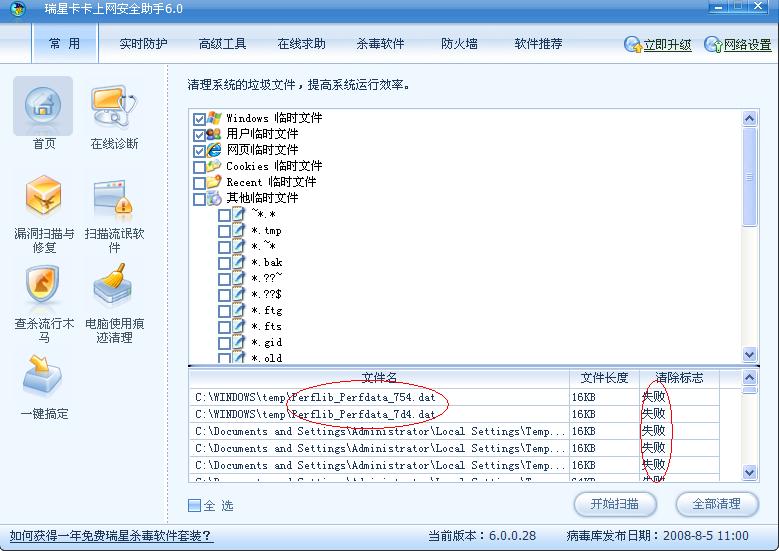Sort by 文件长度 column header
The height and width of the screenshot is (551, 779).
tap(604, 378)
